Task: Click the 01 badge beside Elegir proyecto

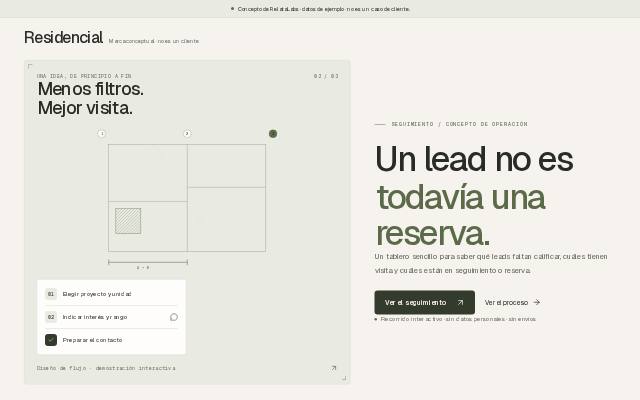Action: tap(51, 294)
